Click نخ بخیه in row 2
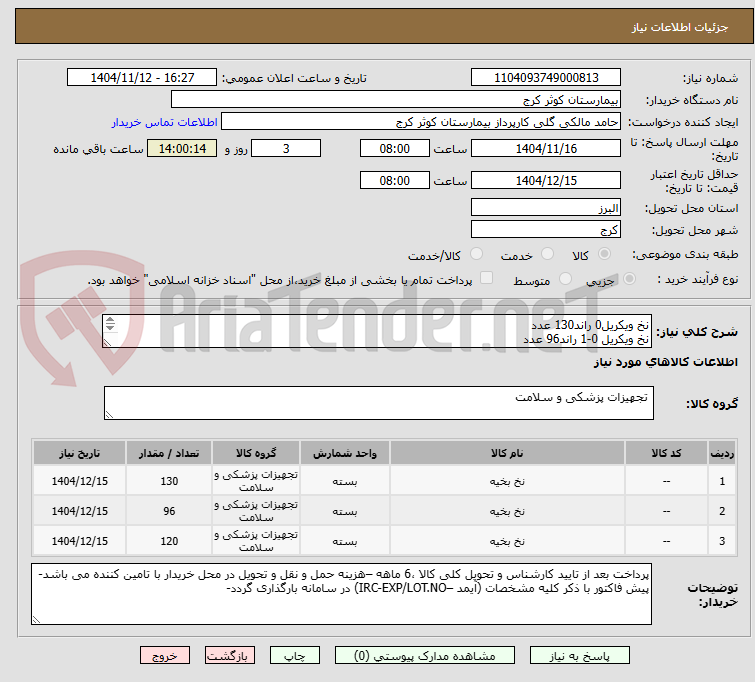 (507, 511)
